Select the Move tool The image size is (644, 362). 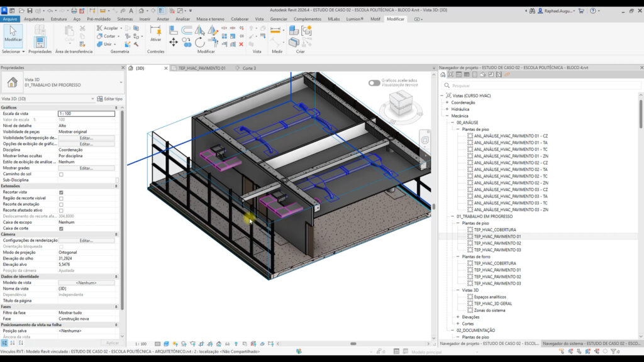tap(174, 42)
